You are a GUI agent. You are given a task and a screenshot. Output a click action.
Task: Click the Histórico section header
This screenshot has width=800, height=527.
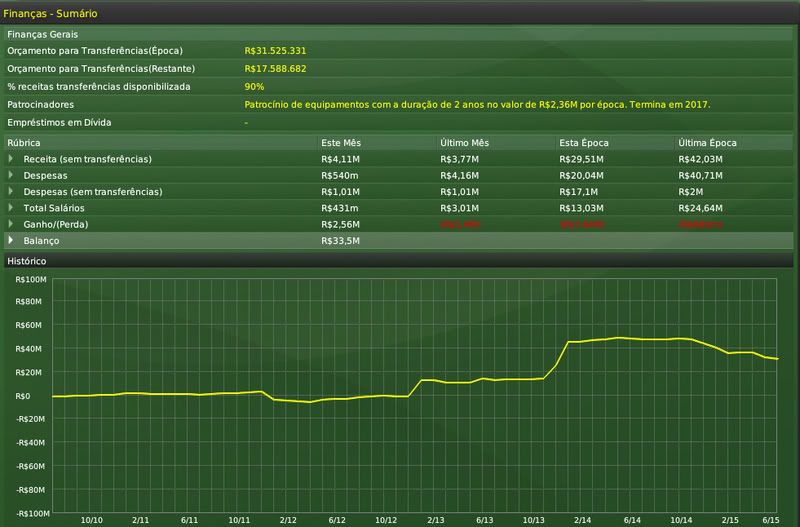26,261
